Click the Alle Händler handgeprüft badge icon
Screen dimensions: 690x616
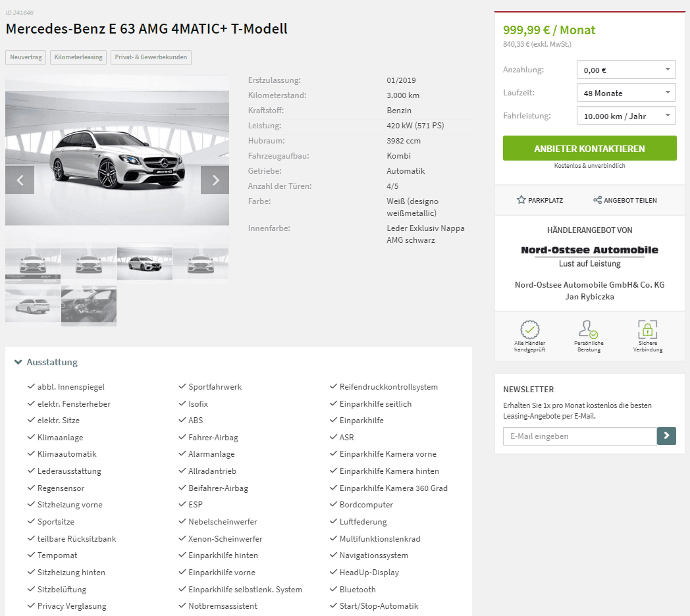point(530,329)
